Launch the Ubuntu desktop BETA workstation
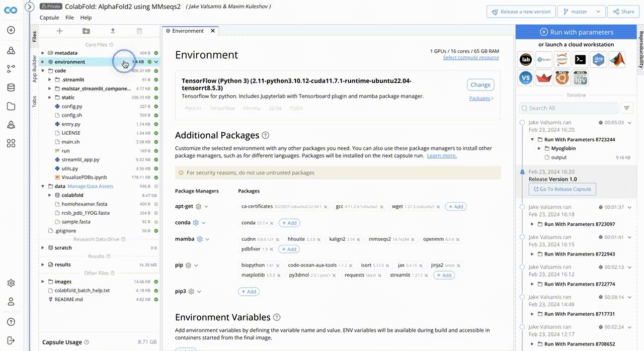This screenshot has width=644, height=351. 562,77
